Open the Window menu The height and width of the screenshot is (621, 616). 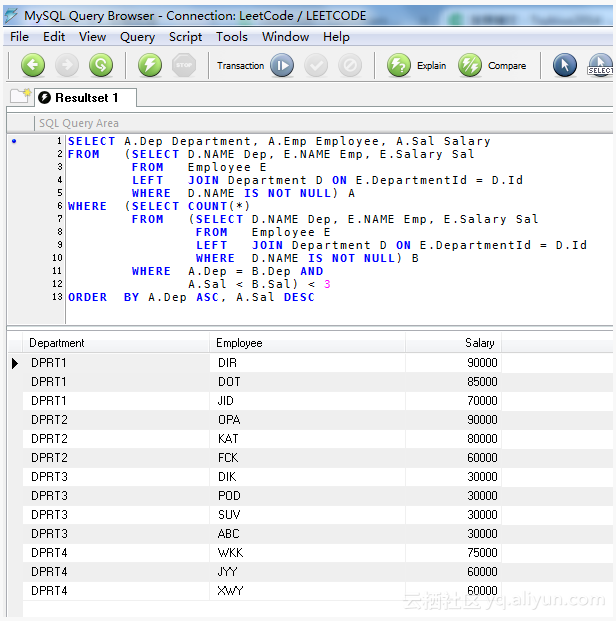285,37
